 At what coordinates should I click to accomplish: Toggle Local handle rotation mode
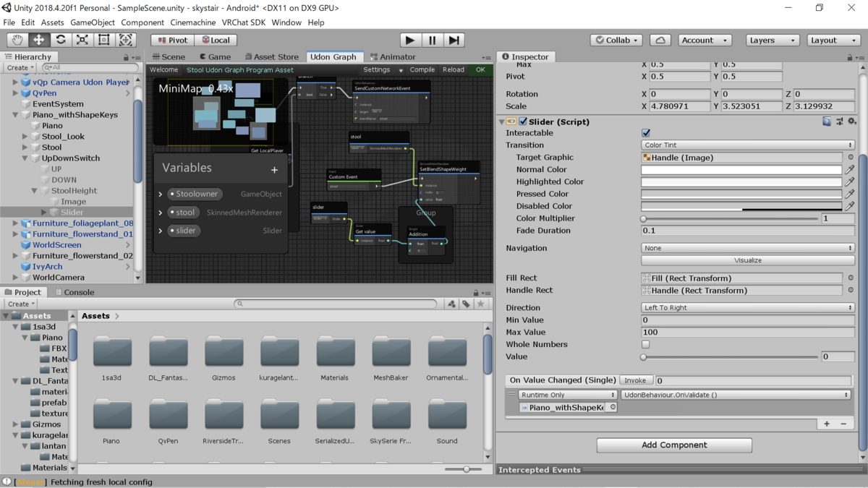(215, 40)
